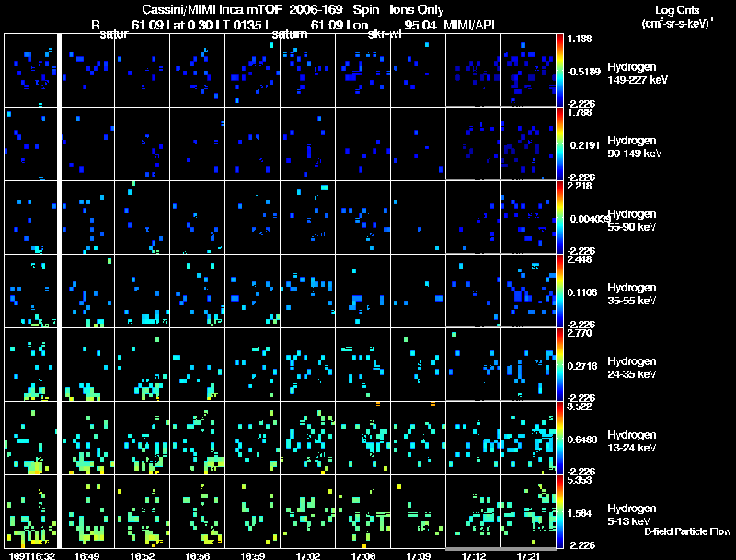
Task: Open the 5-13 keV panel at 16:49
Action: 87,511
